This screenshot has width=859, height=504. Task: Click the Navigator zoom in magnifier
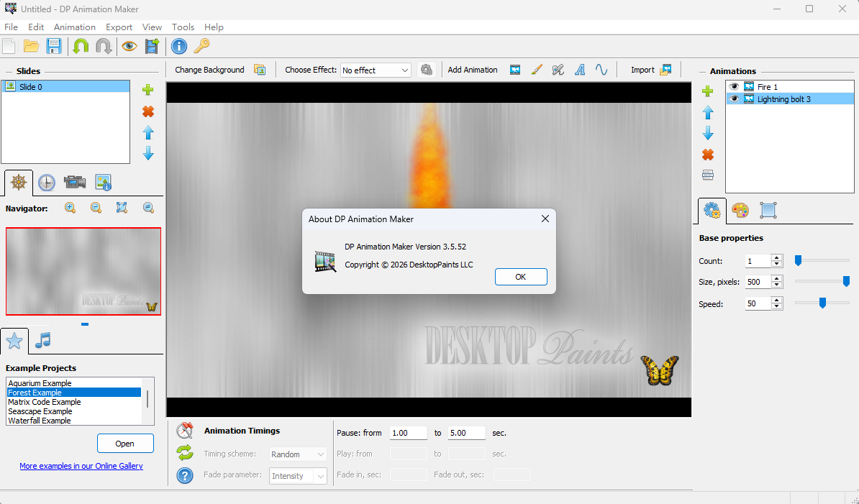point(70,207)
